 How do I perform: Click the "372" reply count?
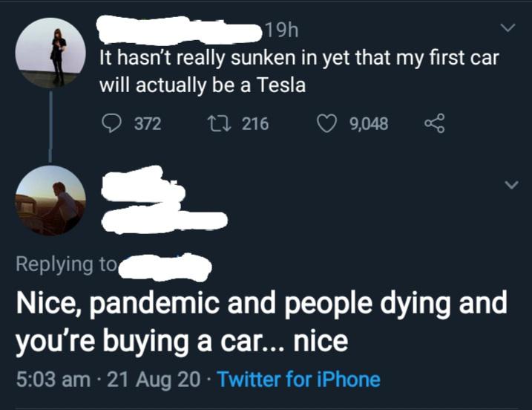(147, 123)
